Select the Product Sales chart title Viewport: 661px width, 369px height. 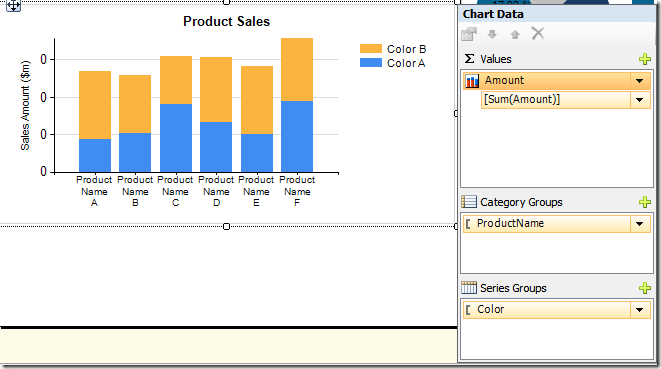pos(226,21)
